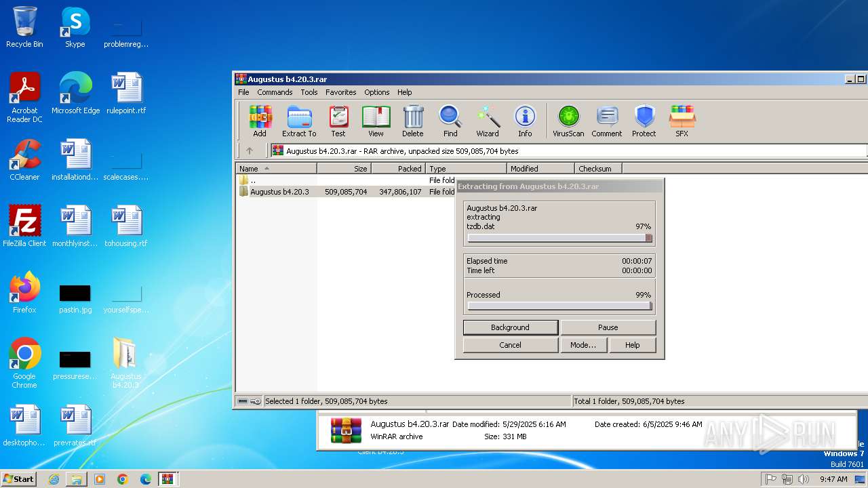Open Firefox desktop shortcut
The height and width of the screenshot is (488, 868).
coord(24,293)
